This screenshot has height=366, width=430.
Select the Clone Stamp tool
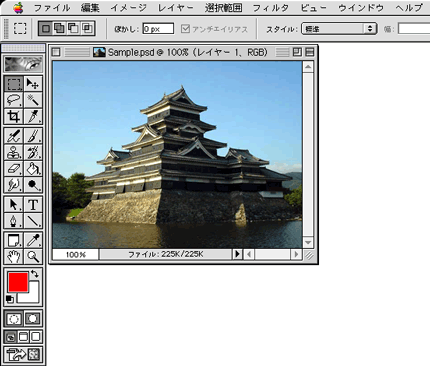point(14,152)
